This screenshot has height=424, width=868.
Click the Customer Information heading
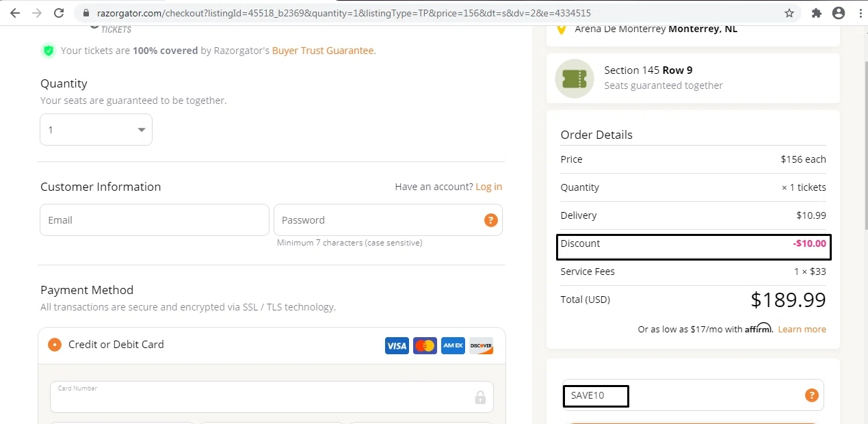click(x=101, y=187)
